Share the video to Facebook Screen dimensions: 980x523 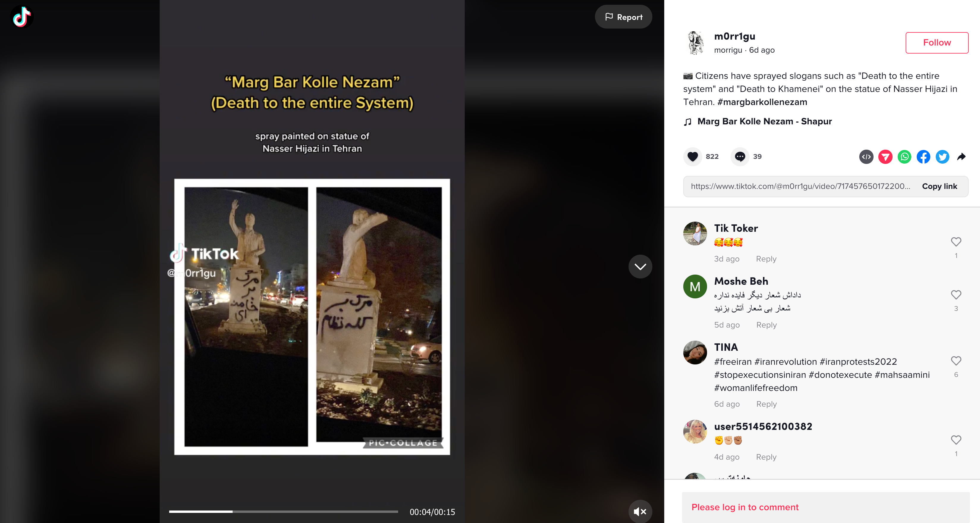click(x=923, y=157)
